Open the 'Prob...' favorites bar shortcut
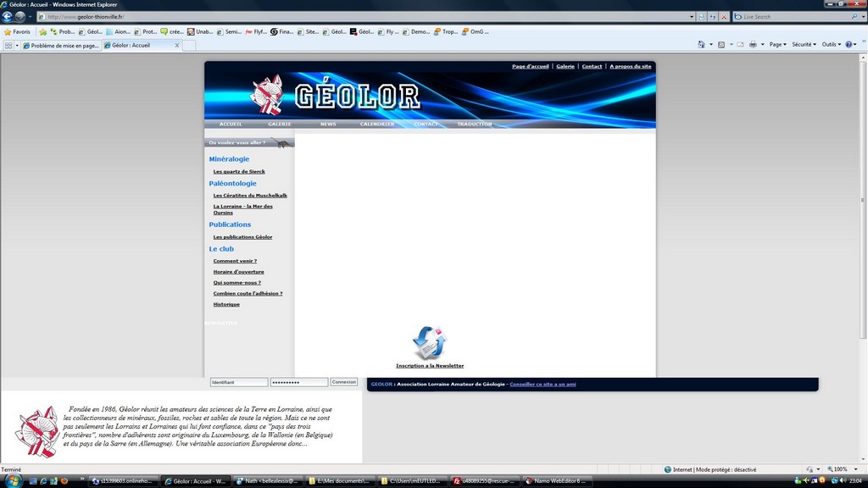 tap(62, 31)
